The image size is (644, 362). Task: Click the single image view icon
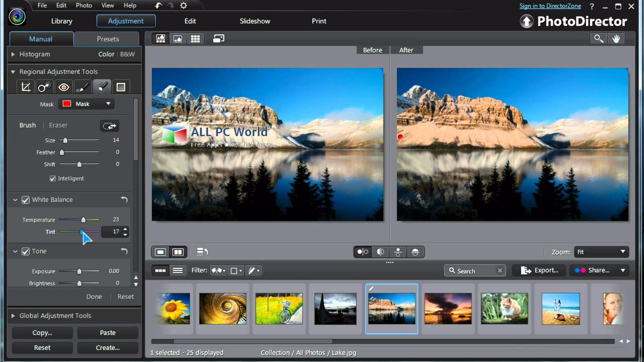[177, 39]
